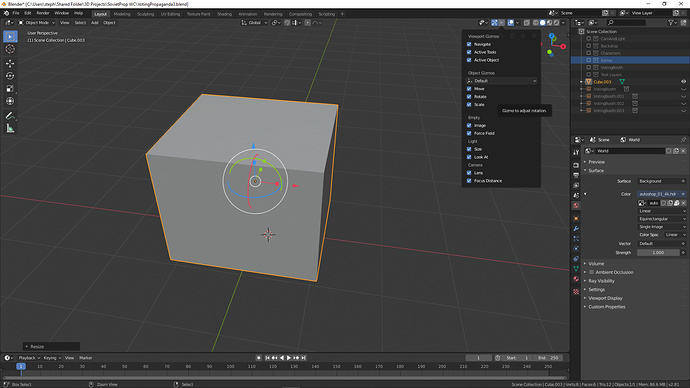Image resolution: width=690 pixels, height=388 pixels.
Task: Select the Cursor tool in toolbar
Action: pos(10,49)
